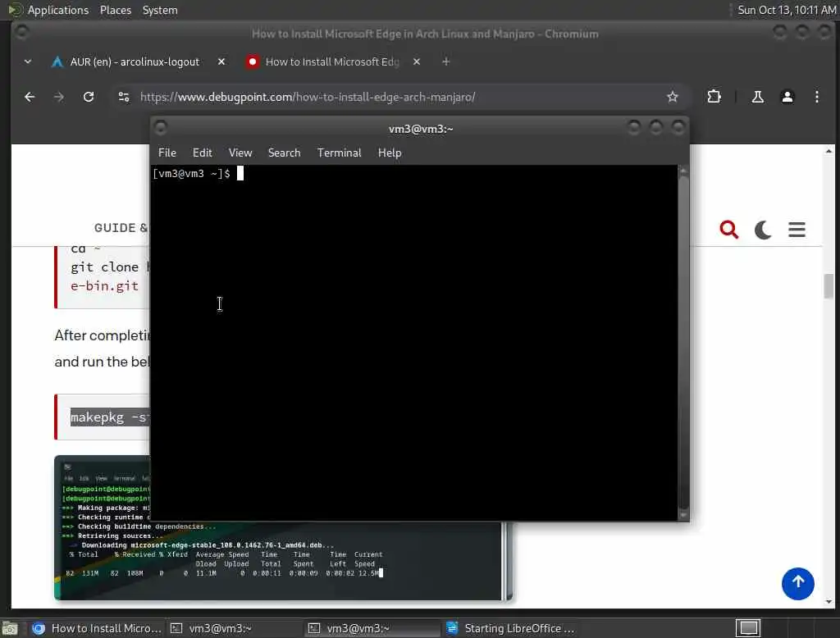Open the profile avatar icon
Screen dimensions: 840x638
787,97
